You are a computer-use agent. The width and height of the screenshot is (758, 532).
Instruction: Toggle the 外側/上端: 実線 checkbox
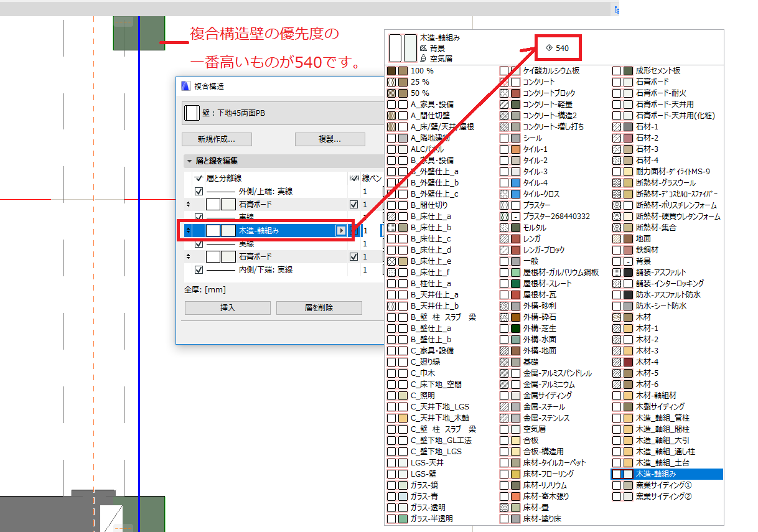[x=199, y=192]
